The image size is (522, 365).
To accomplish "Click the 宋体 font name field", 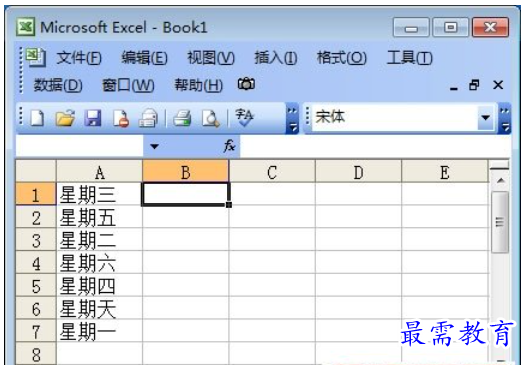I will tap(395, 117).
